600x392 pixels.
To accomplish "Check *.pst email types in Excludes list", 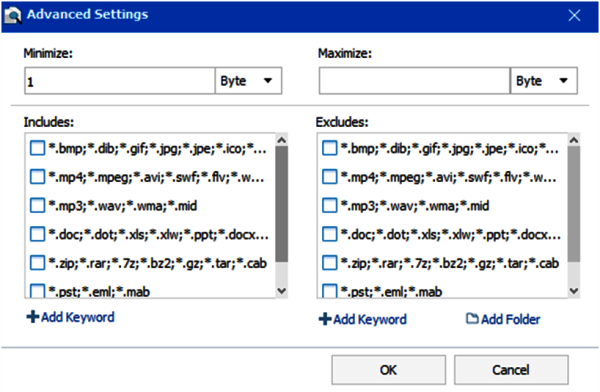I will (x=329, y=291).
